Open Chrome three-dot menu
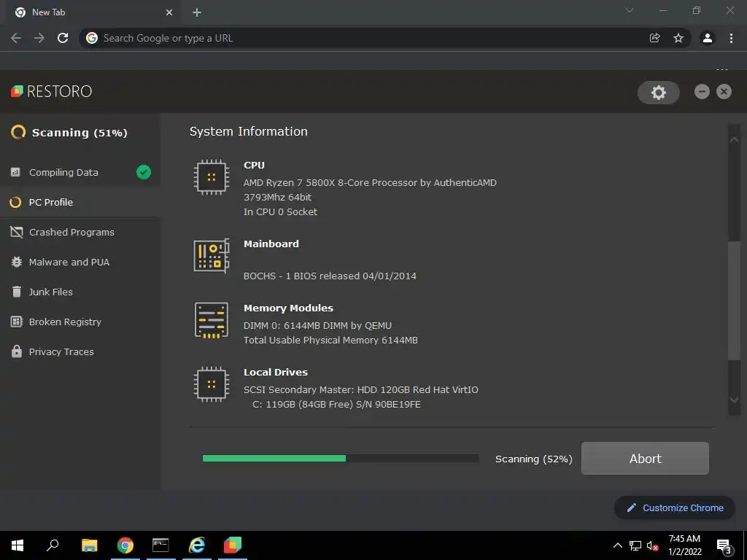Image resolution: width=747 pixels, height=560 pixels. click(731, 38)
